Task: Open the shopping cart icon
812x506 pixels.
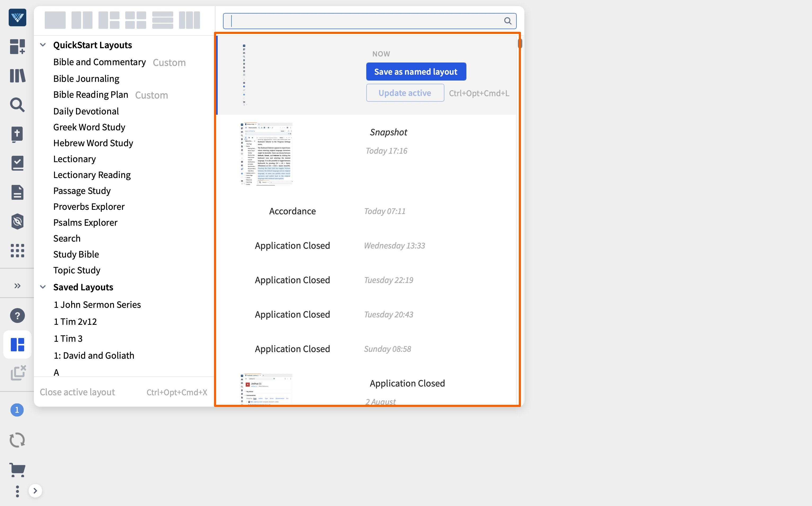Action: click(17, 470)
